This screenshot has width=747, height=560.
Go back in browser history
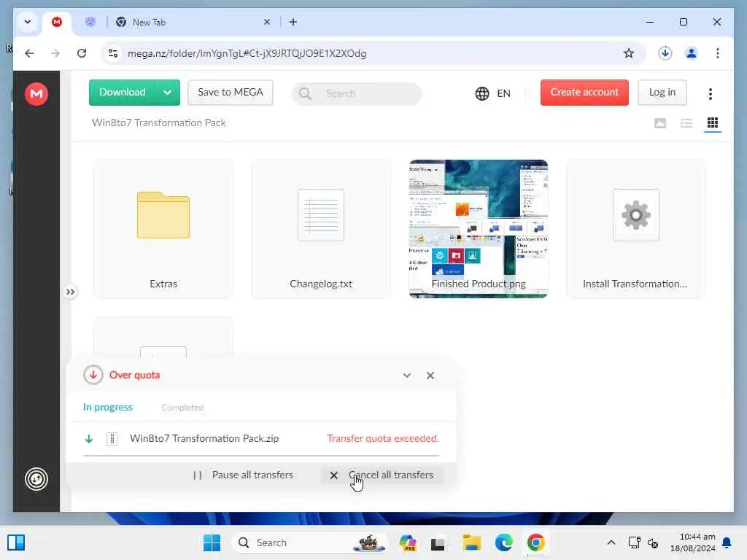[29, 53]
